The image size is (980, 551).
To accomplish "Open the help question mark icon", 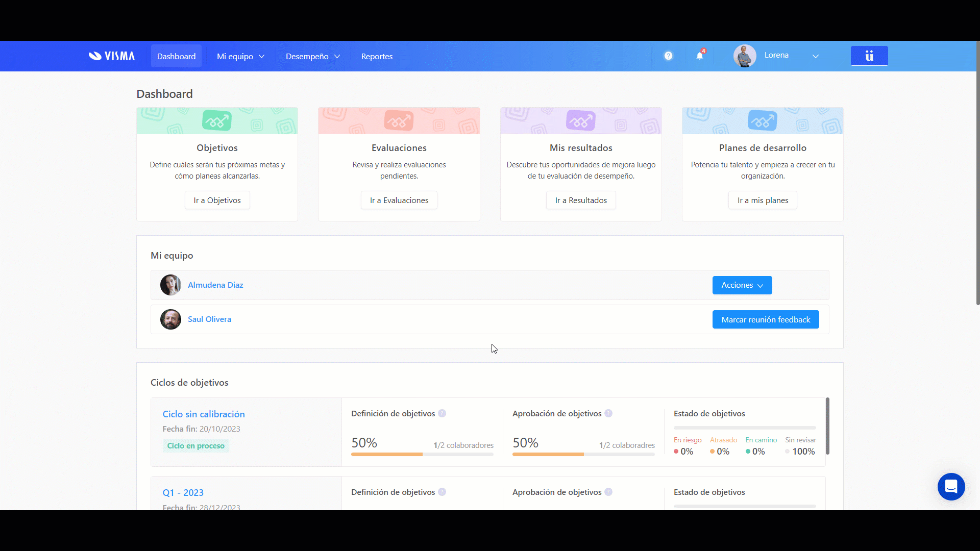I will click(x=668, y=56).
